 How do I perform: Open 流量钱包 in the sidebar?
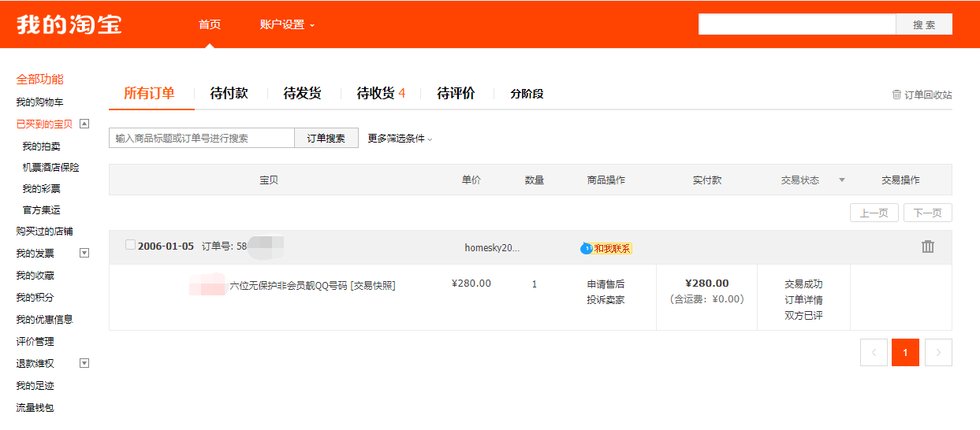[35, 408]
